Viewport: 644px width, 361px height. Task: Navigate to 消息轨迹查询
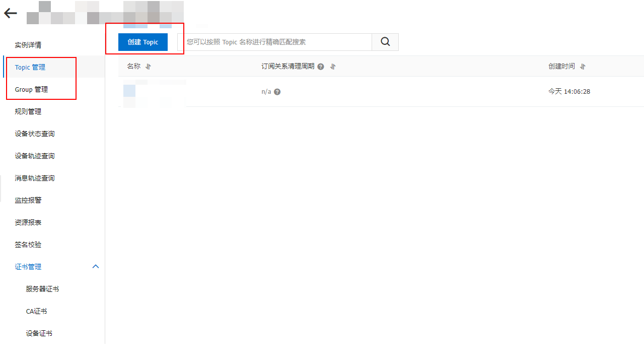pos(35,178)
